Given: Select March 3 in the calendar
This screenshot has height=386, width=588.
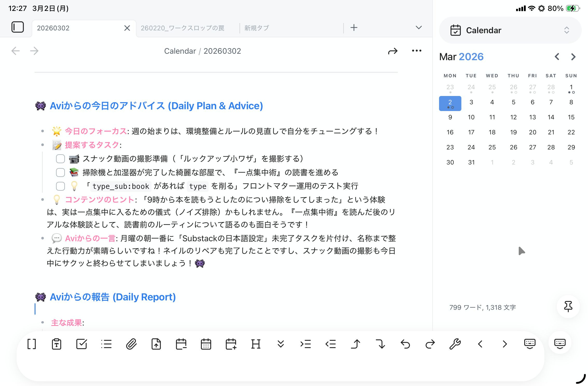Looking at the screenshot, I should pos(471,102).
